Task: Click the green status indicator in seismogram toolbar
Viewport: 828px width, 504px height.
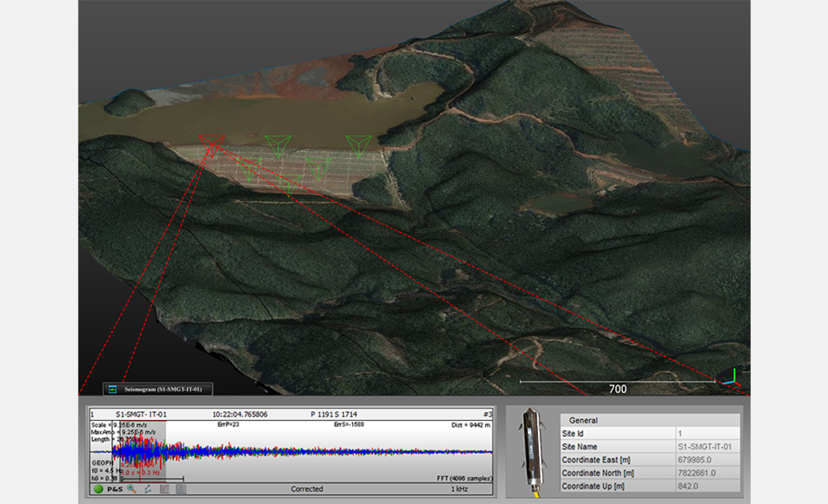Action: pos(99,489)
